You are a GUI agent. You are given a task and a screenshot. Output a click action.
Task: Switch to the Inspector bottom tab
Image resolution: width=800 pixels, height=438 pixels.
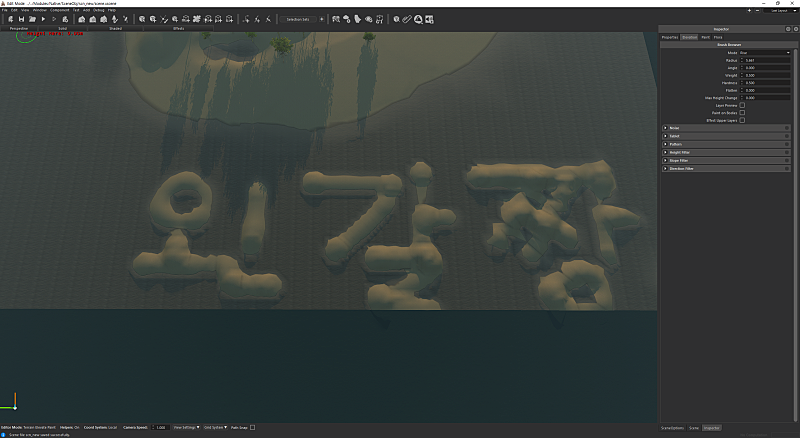pos(711,428)
